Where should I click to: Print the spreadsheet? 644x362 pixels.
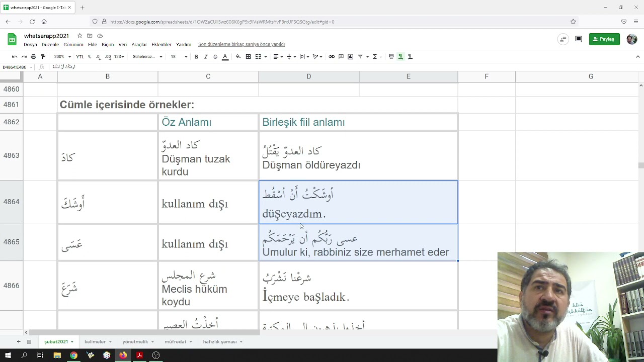pos(33,57)
